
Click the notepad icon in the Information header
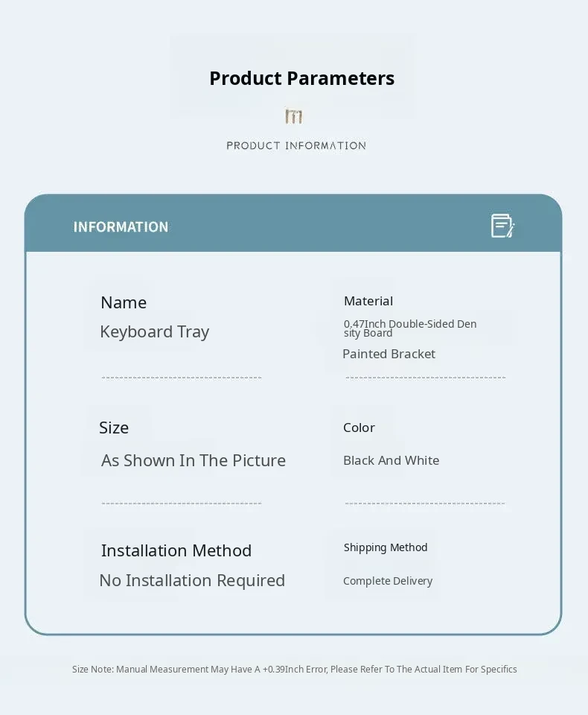[x=502, y=226]
